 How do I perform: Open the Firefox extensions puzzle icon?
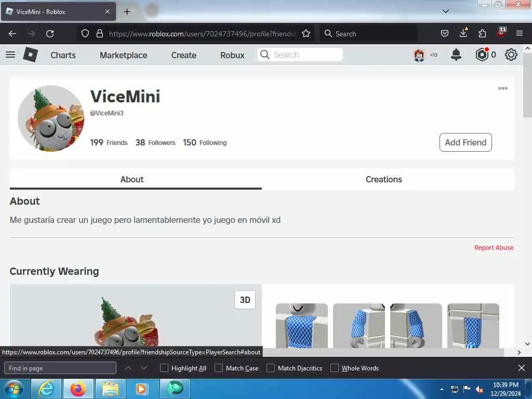click(x=482, y=33)
